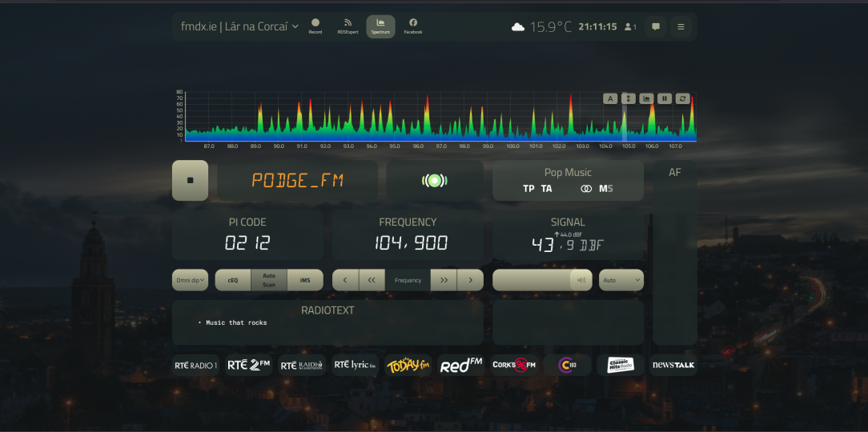Click the PI code value 0212
The width and height of the screenshot is (868, 432).
pyautogui.click(x=247, y=243)
